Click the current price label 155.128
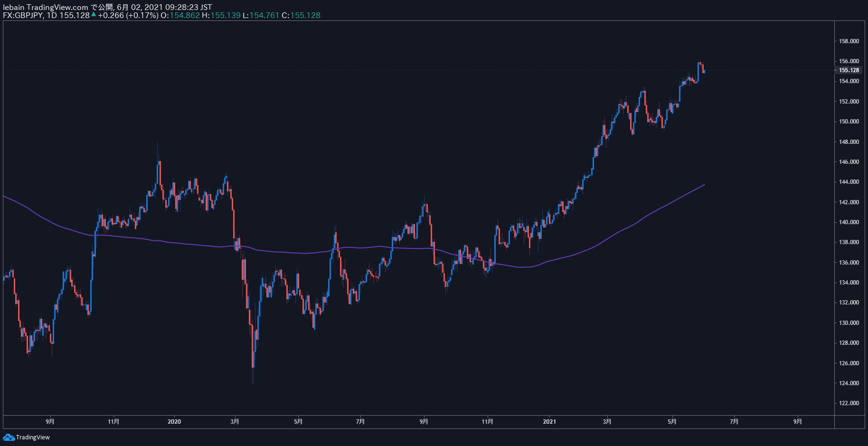868x446 pixels. tap(849, 70)
